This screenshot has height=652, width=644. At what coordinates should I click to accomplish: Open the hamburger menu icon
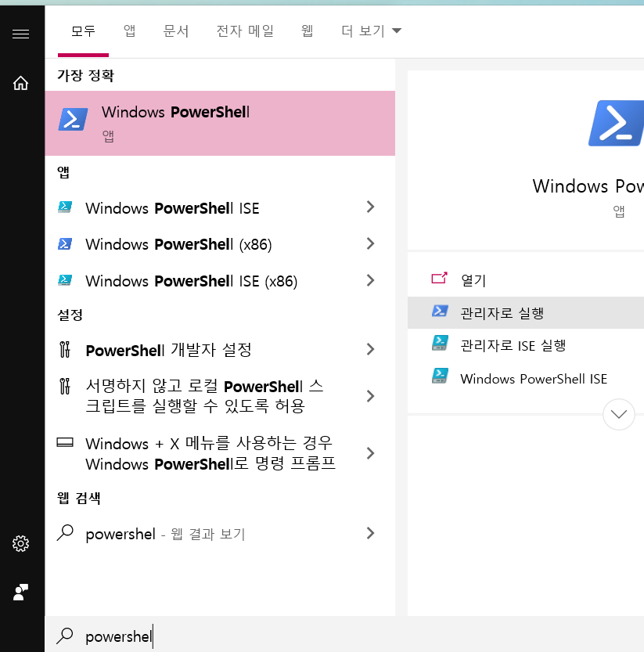coord(21,34)
